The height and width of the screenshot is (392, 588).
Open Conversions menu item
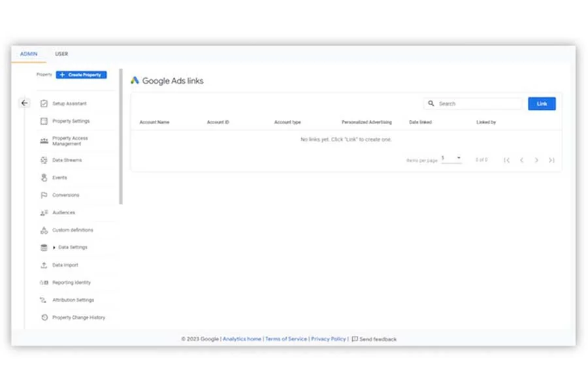tap(65, 195)
